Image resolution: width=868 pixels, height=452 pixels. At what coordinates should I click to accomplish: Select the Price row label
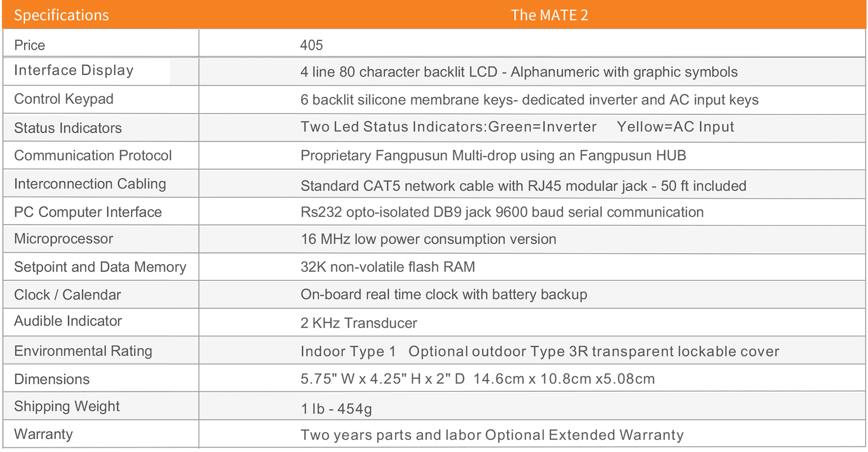[29, 45]
